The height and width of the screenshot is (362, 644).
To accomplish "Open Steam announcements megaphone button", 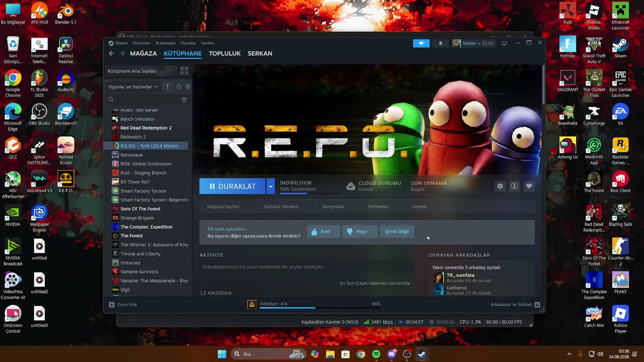I will (421, 43).
